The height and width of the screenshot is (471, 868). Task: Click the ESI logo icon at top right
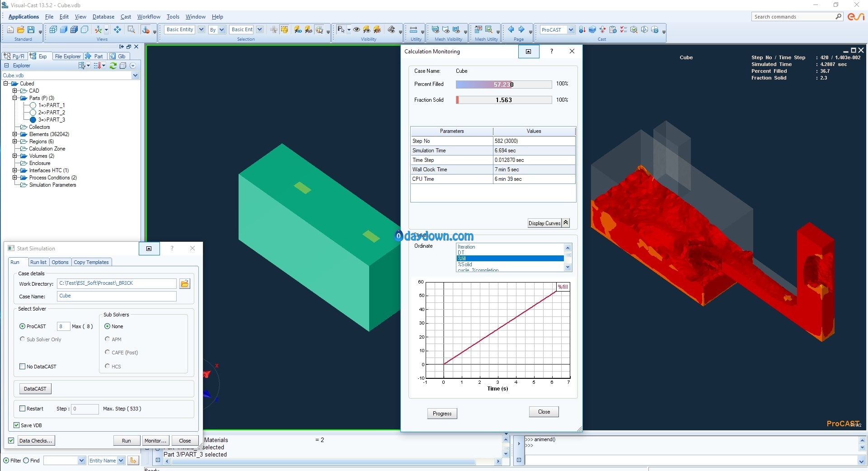(x=856, y=17)
